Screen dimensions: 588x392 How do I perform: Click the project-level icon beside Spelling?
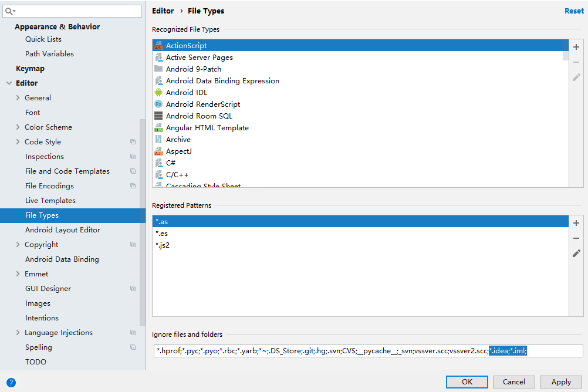(x=133, y=347)
